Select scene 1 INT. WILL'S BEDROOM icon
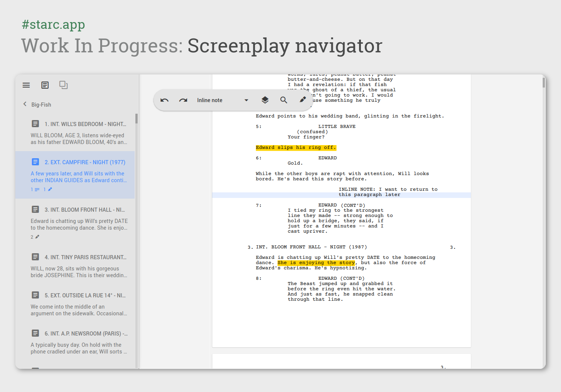The image size is (561, 392). tap(36, 123)
